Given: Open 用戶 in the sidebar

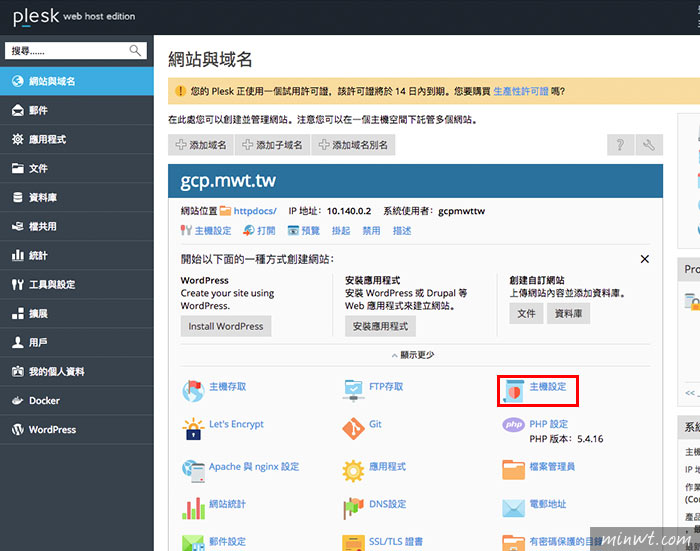Looking at the screenshot, I should click(77, 342).
